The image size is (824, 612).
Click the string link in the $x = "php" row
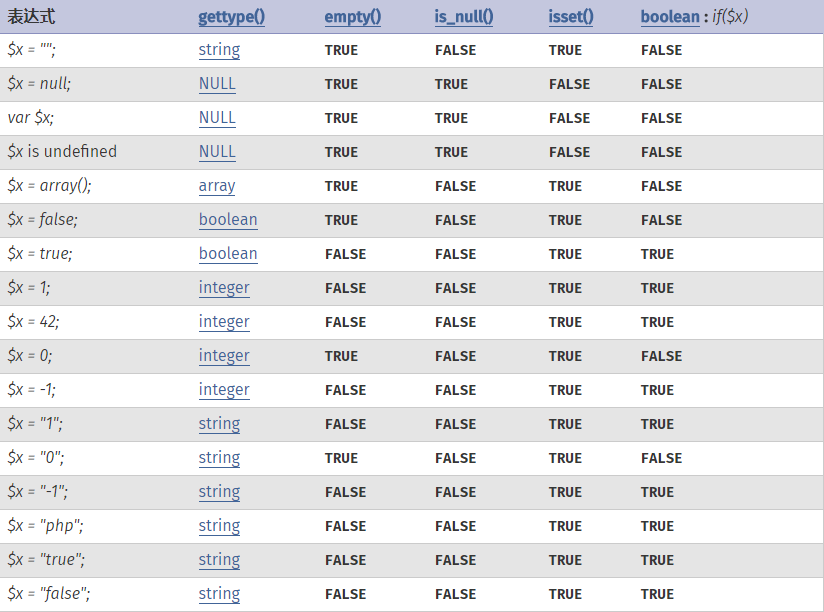[x=219, y=526]
